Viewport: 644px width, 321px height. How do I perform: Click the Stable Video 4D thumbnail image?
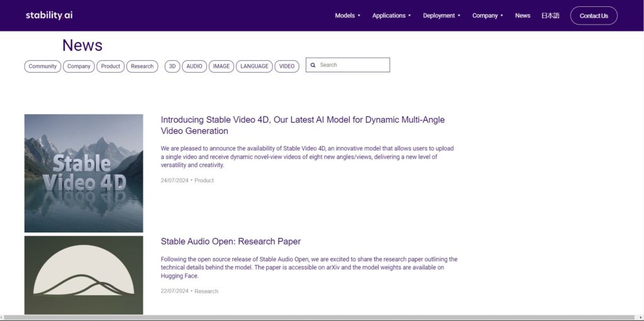point(84,173)
